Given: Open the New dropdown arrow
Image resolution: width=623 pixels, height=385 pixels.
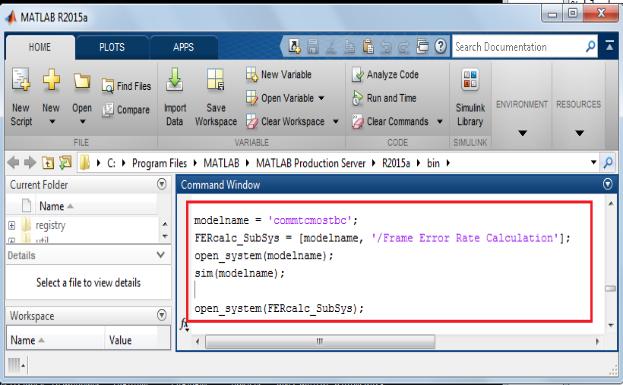Looking at the screenshot, I should click(52, 122).
